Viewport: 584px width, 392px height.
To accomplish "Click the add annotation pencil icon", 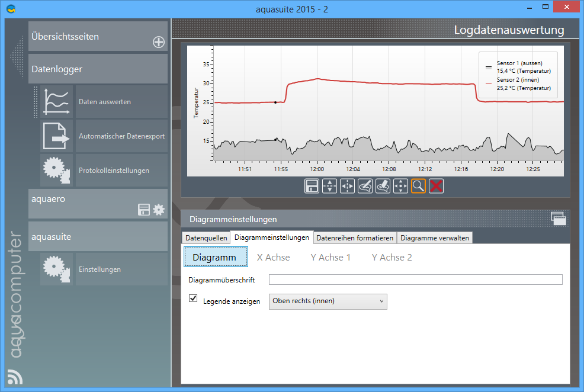I will click(x=365, y=186).
